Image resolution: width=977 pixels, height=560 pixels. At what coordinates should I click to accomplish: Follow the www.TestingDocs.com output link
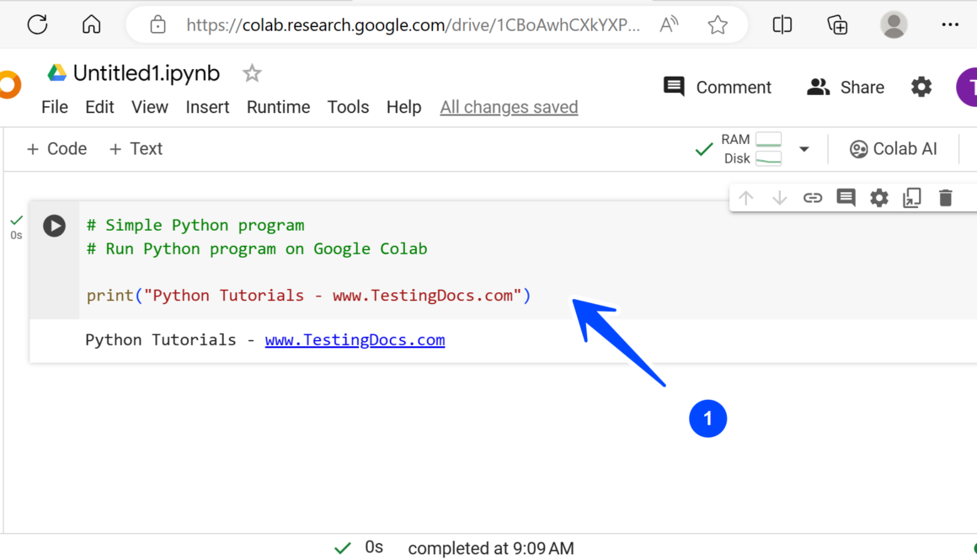[355, 340]
